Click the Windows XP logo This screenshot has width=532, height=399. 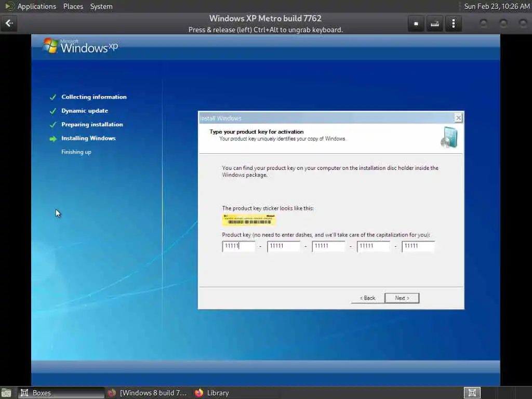(81, 46)
